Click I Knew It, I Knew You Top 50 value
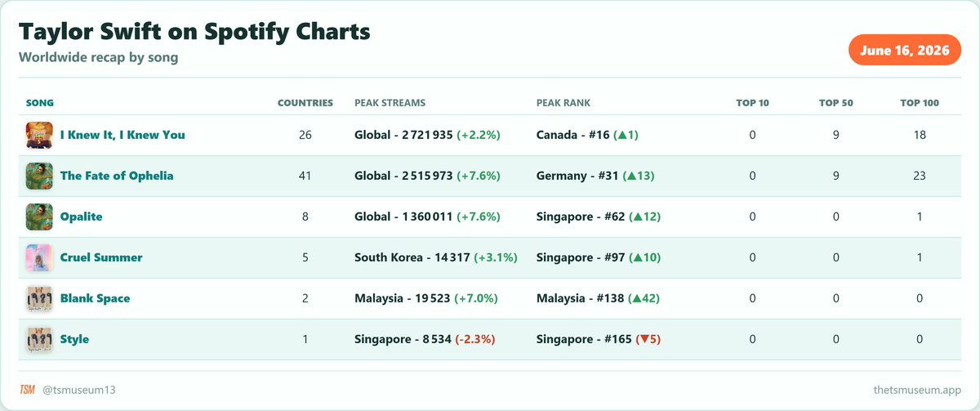Image resolution: width=980 pixels, height=411 pixels. pos(836,135)
